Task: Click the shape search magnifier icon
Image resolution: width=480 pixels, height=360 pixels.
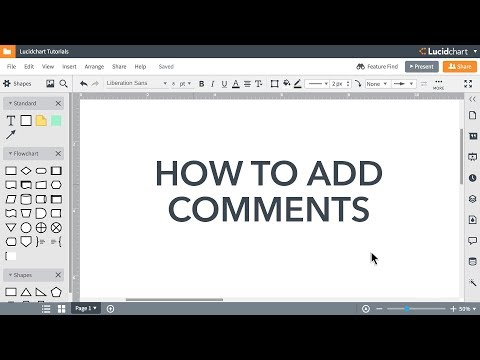Action: coord(63,83)
